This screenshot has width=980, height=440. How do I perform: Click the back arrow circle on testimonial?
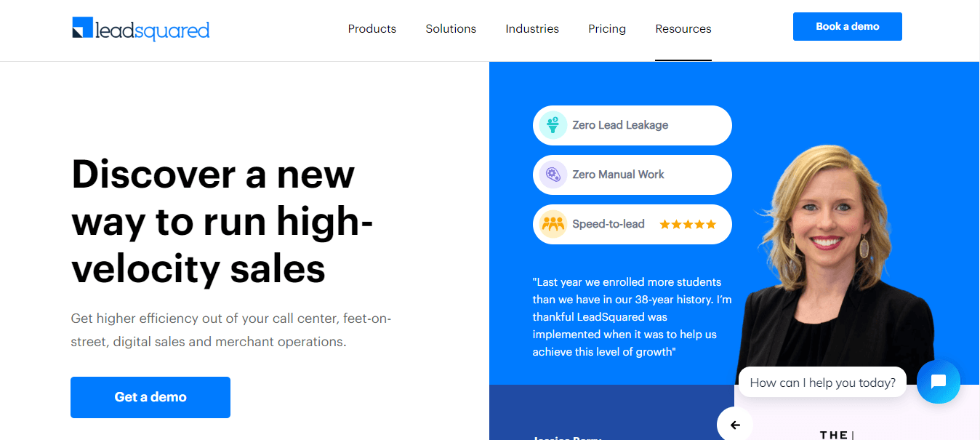click(734, 424)
